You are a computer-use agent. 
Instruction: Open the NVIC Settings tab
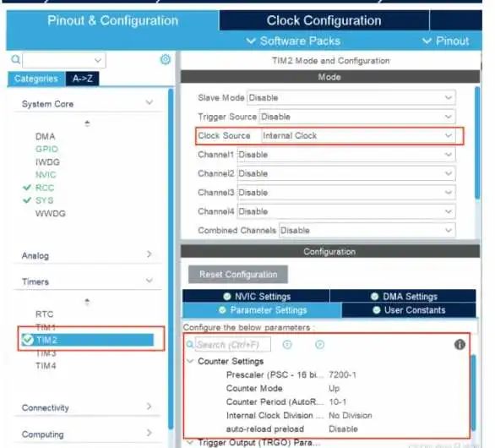click(256, 297)
